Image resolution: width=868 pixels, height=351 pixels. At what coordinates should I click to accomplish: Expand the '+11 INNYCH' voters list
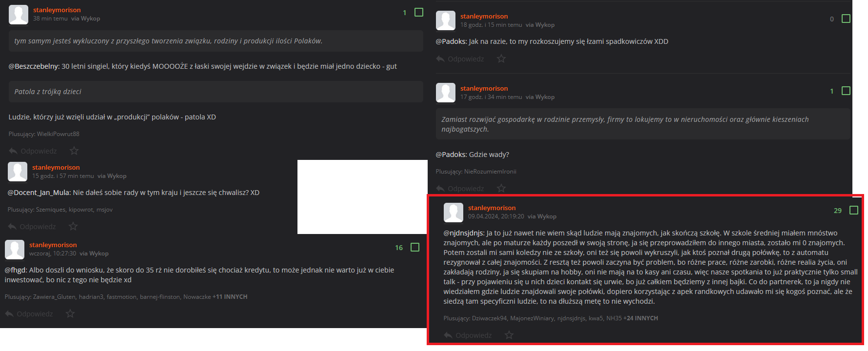230,296
